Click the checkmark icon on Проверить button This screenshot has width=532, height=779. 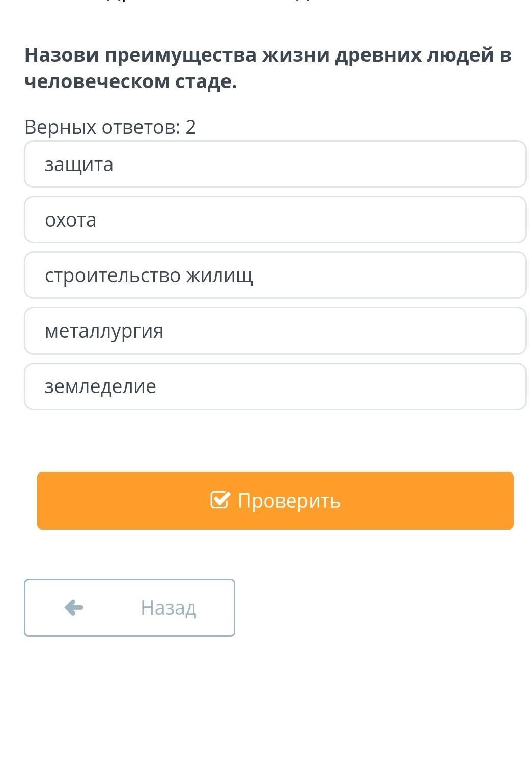[x=220, y=500]
